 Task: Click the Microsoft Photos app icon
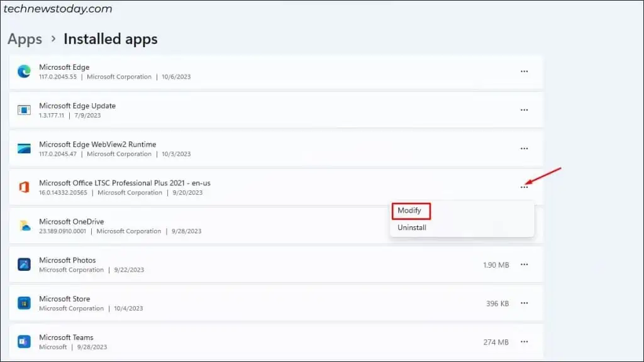tap(24, 264)
